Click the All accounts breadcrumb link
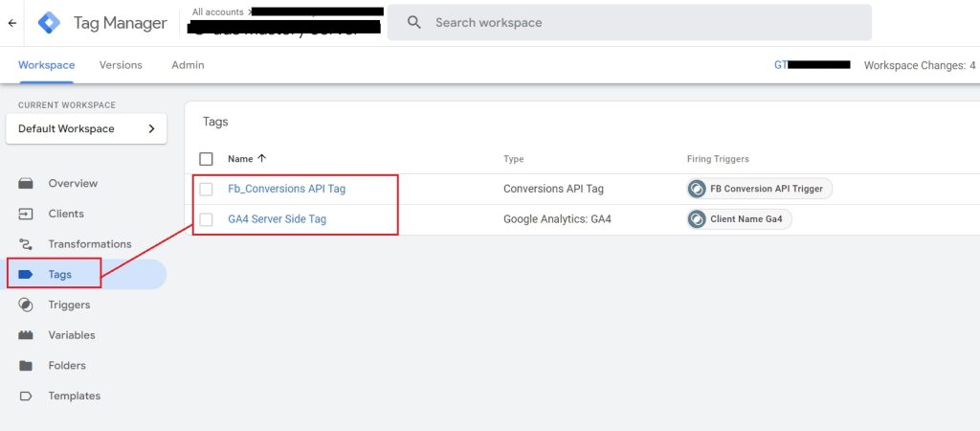Image resolution: width=980 pixels, height=431 pixels. [x=218, y=11]
